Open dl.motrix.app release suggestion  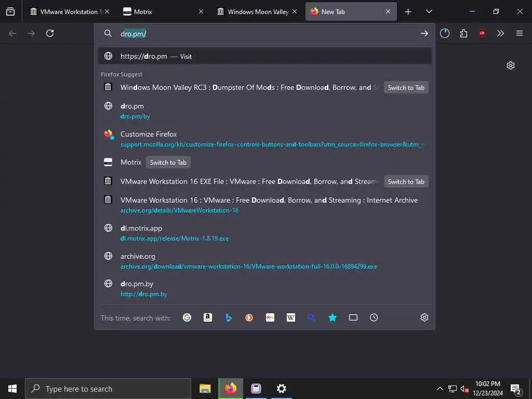point(264,233)
